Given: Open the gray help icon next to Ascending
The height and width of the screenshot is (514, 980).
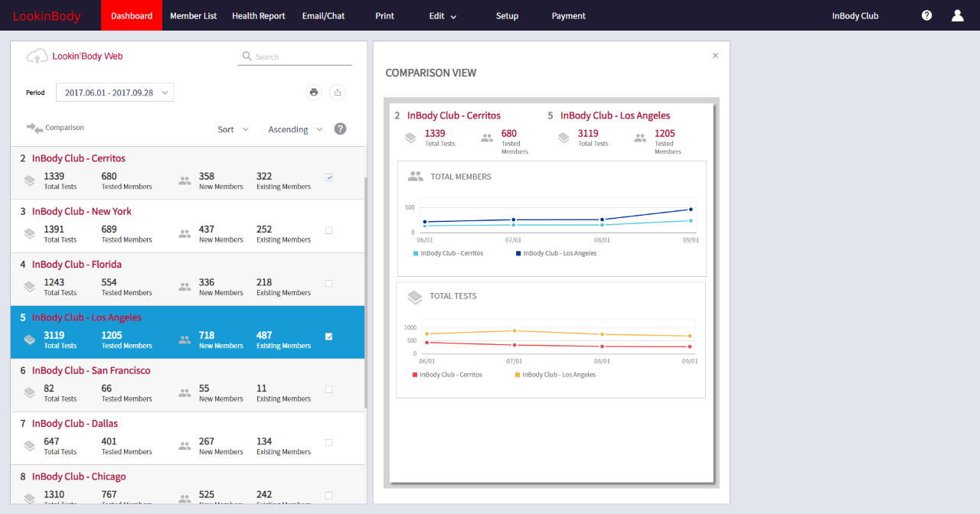Looking at the screenshot, I should point(340,129).
